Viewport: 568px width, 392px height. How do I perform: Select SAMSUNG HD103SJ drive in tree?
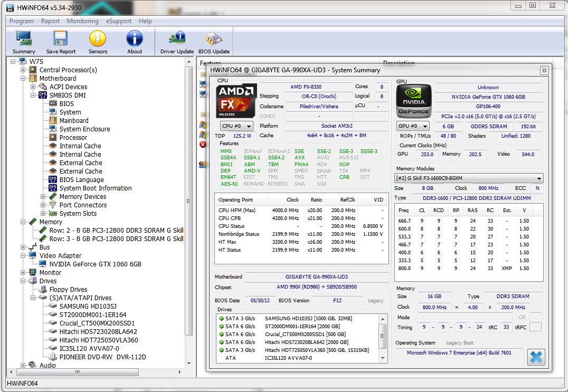click(x=88, y=307)
